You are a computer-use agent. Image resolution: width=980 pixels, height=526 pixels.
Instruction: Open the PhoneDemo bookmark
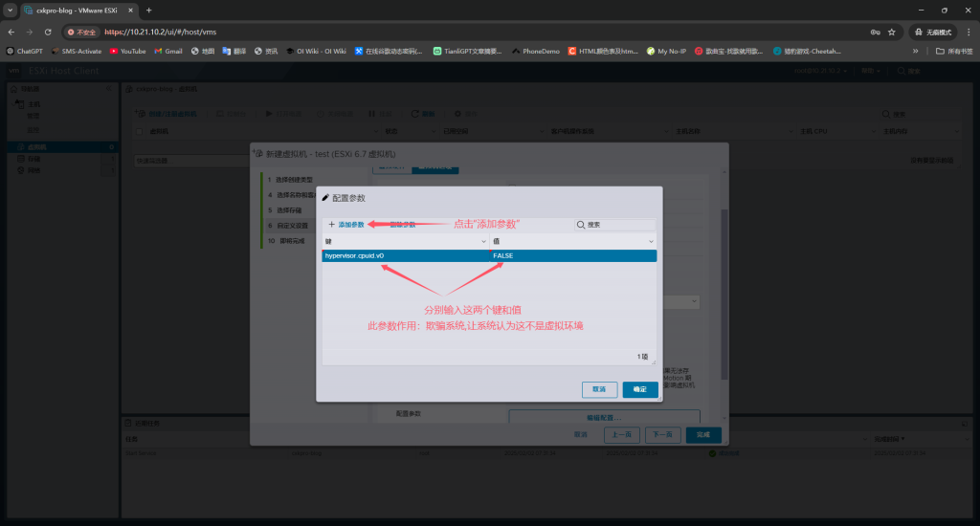(x=536, y=52)
